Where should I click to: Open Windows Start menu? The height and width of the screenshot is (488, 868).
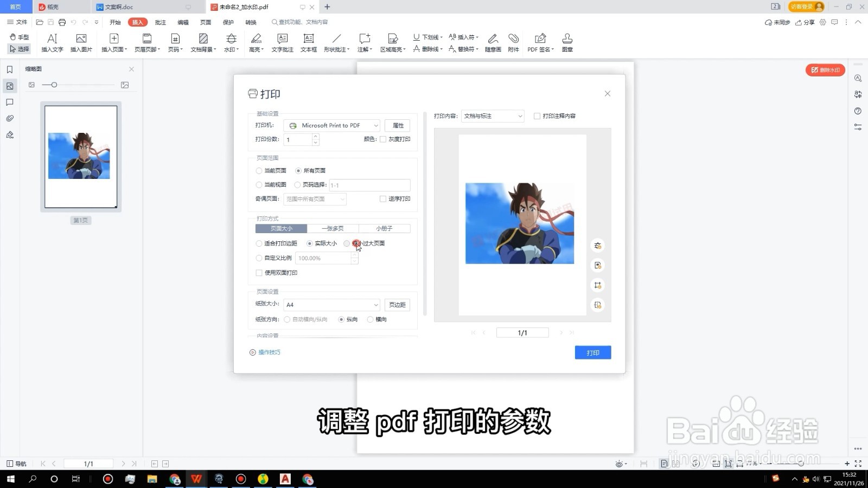pyautogui.click(x=10, y=479)
